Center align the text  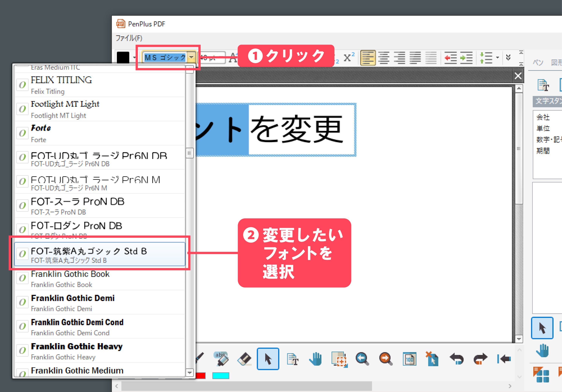[x=384, y=58]
